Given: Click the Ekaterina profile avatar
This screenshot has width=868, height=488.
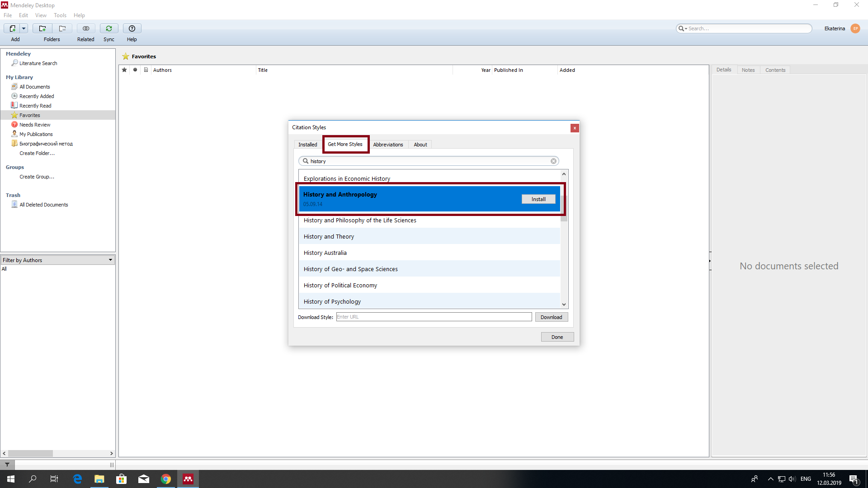Looking at the screenshot, I should coord(855,28).
